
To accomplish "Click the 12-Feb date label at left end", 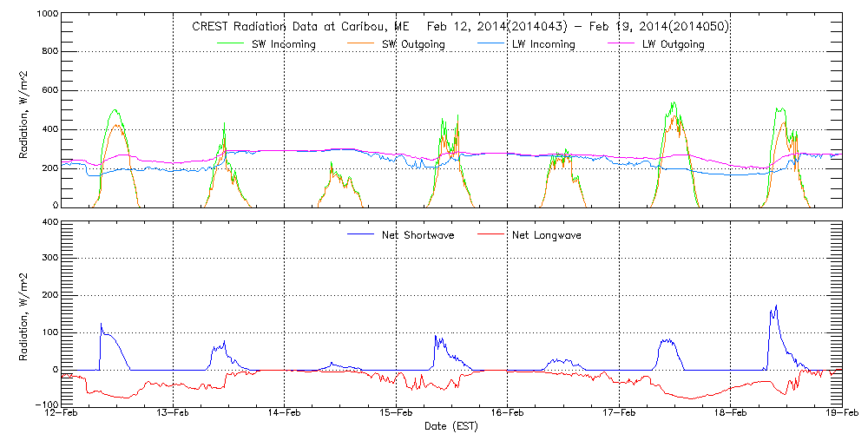I will (x=62, y=413).
